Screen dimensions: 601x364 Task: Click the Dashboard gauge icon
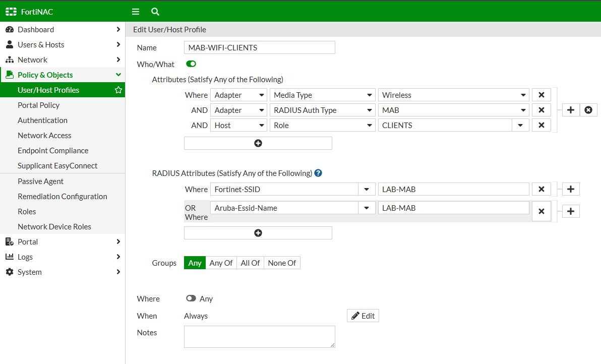10,30
